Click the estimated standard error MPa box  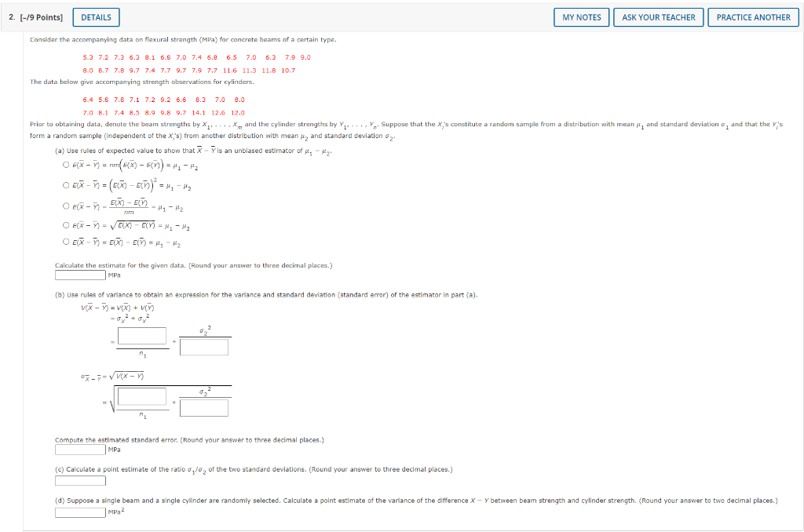[x=79, y=449]
